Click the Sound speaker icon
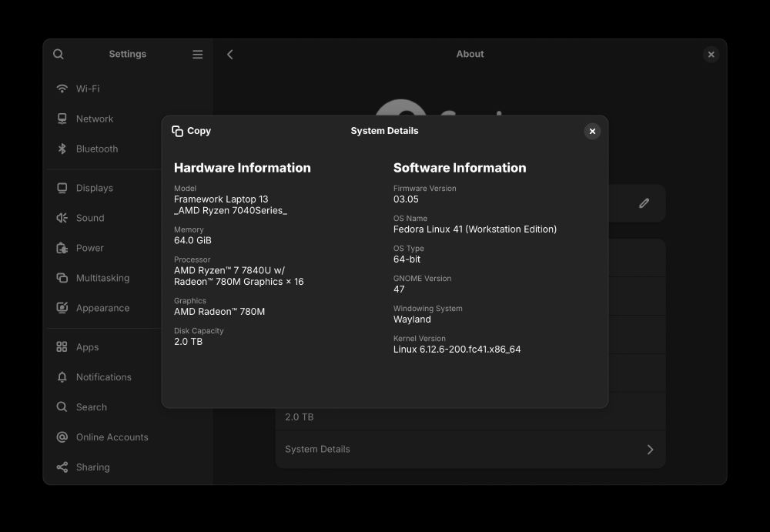Viewport: 770px width, 532px height. (62, 218)
